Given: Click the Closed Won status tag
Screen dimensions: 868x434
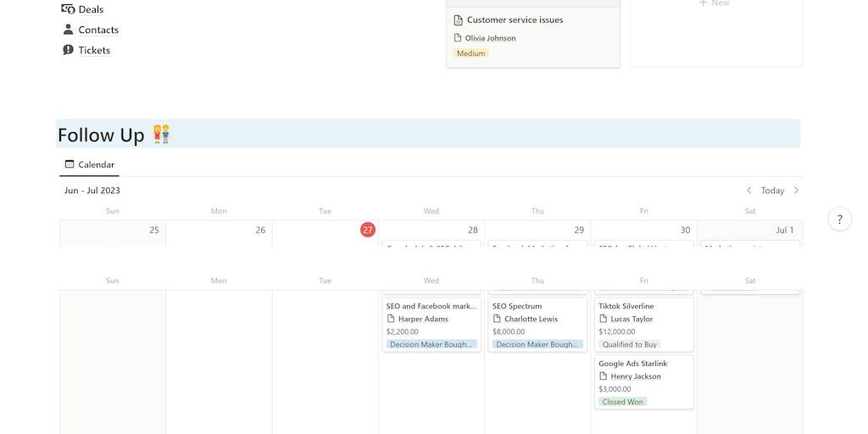Looking at the screenshot, I should [x=623, y=402].
